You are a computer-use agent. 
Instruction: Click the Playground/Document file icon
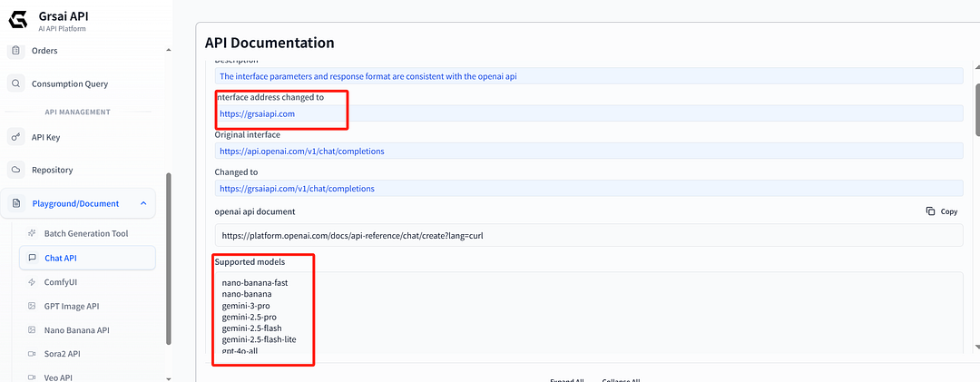point(15,204)
